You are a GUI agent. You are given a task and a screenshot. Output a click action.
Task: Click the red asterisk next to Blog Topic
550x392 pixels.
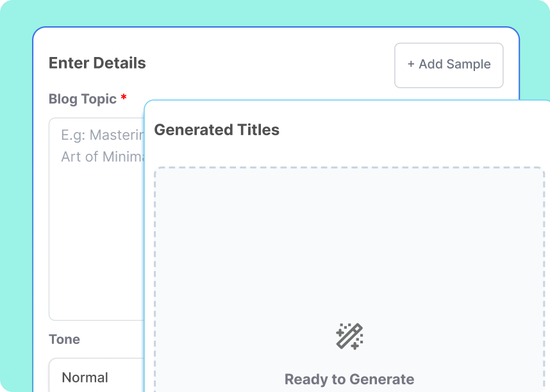(123, 98)
